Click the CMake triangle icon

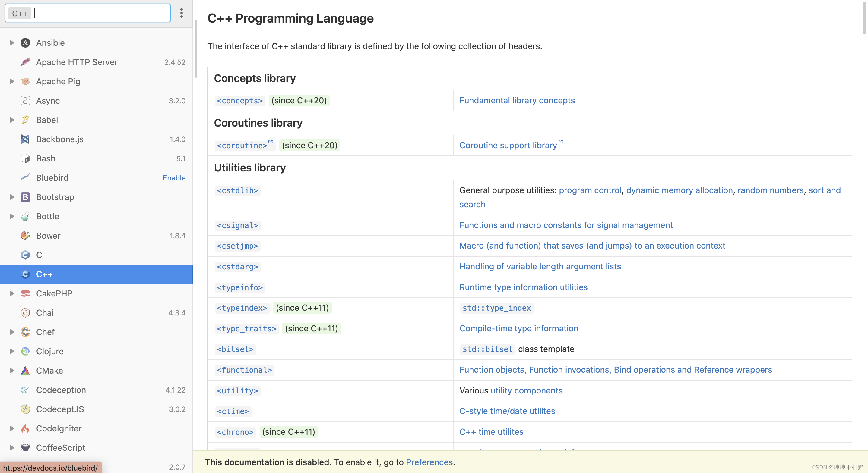(25, 370)
